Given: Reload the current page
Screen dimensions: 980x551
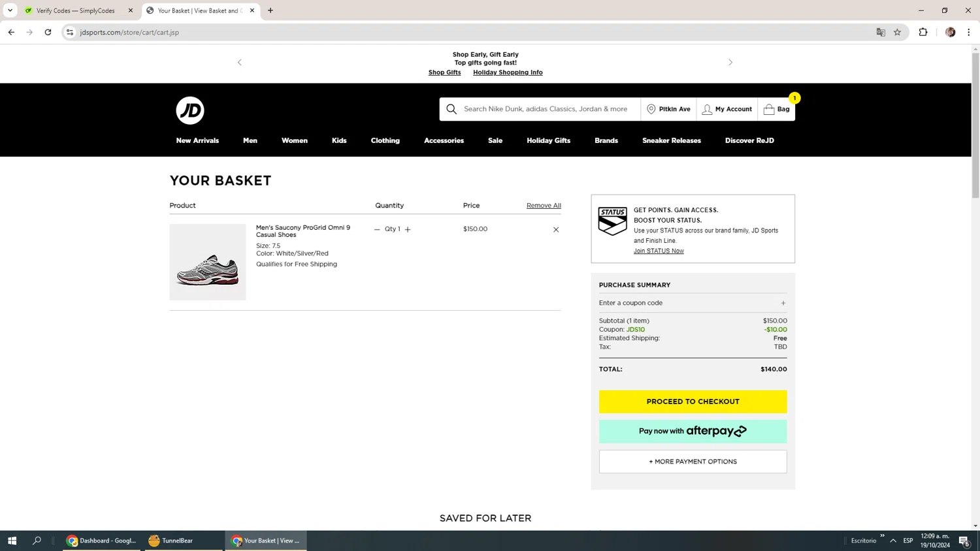Looking at the screenshot, I should pos(48,32).
